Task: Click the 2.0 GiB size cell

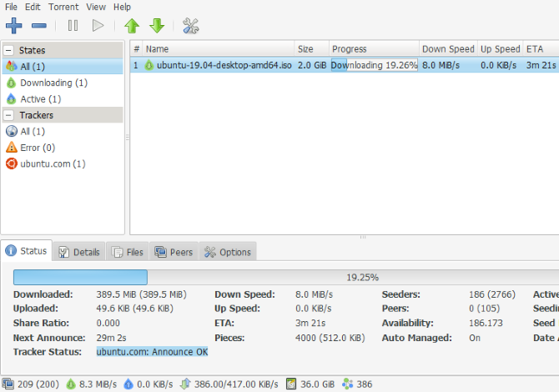Action: coord(312,65)
